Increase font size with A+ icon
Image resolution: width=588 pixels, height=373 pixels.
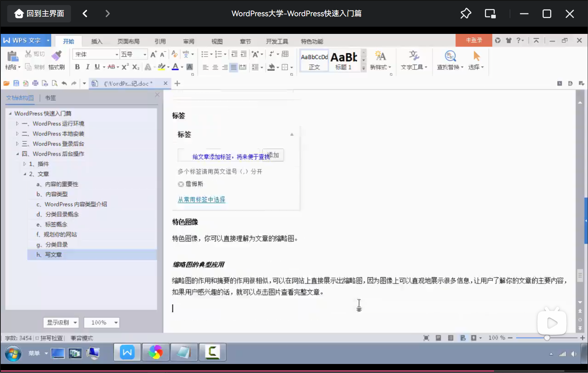153,54
